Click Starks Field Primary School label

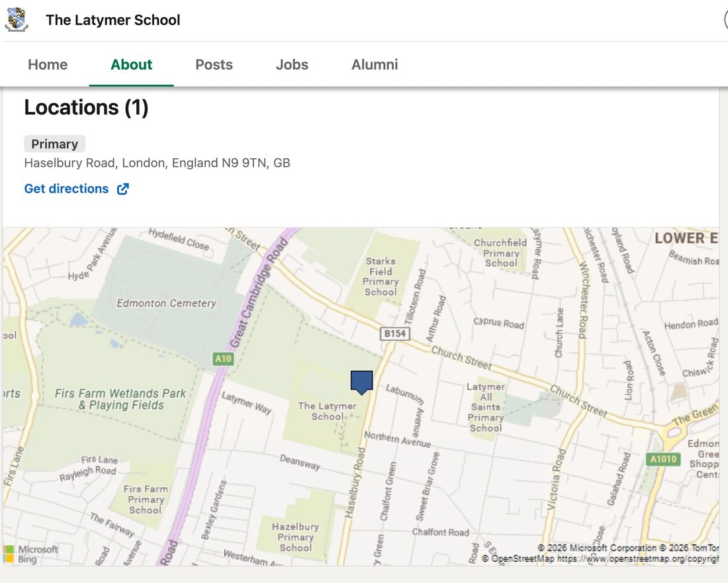[x=381, y=277]
